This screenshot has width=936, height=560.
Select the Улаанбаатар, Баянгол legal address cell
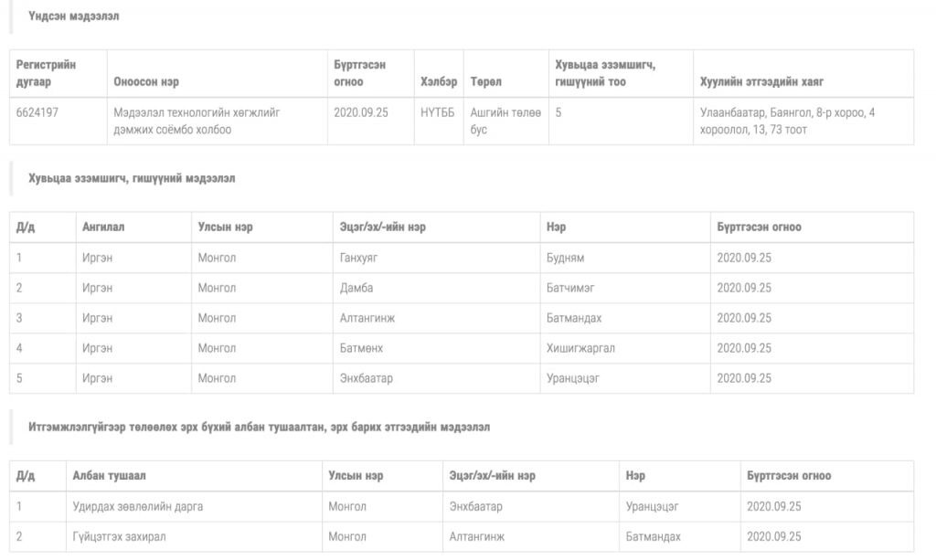(787, 121)
